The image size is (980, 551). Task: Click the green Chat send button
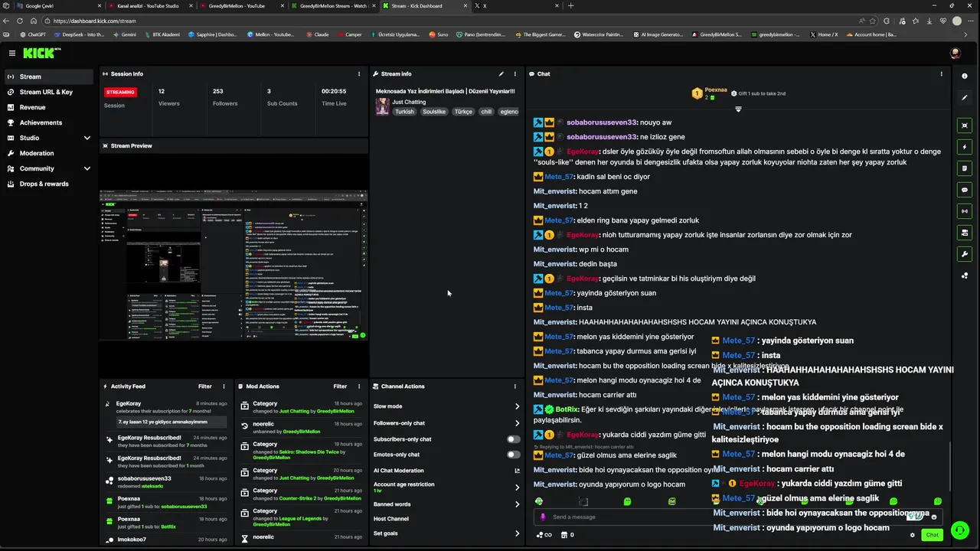pos(932,535)
